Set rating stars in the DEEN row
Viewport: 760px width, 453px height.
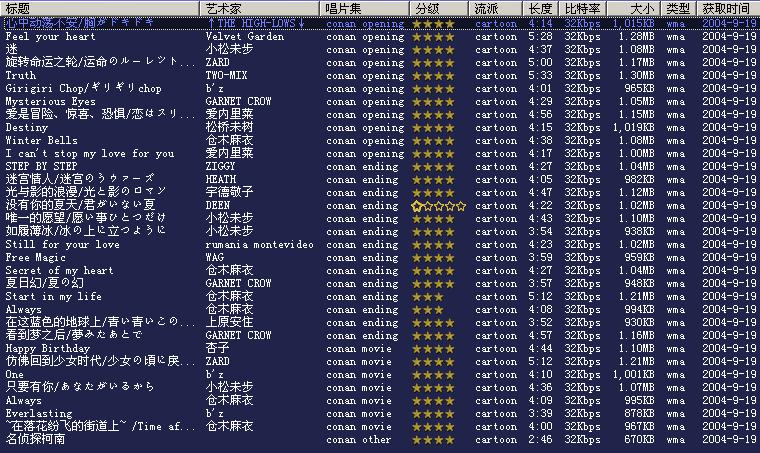pos(439,206)
